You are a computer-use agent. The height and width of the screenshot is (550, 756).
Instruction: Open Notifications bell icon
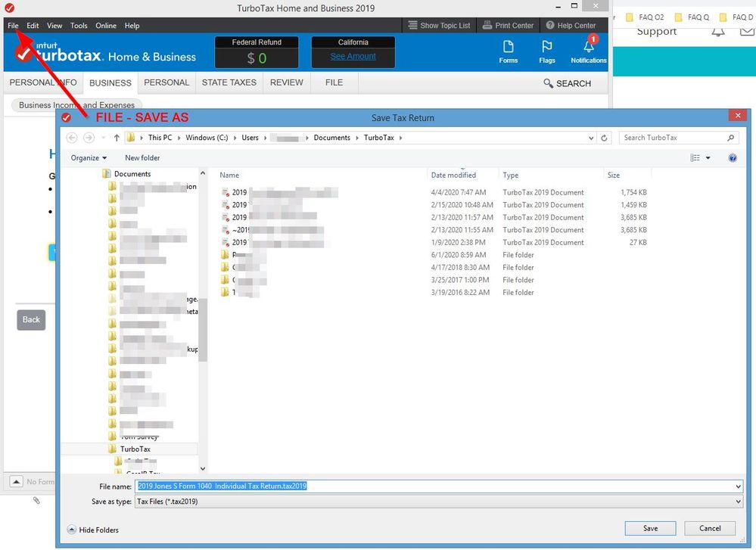tap(588, 47)
